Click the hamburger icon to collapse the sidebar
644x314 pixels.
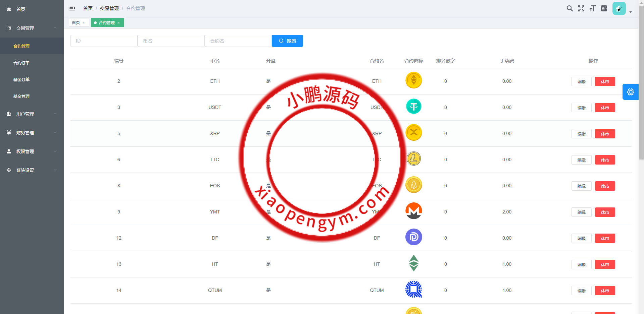pos(72,8)
